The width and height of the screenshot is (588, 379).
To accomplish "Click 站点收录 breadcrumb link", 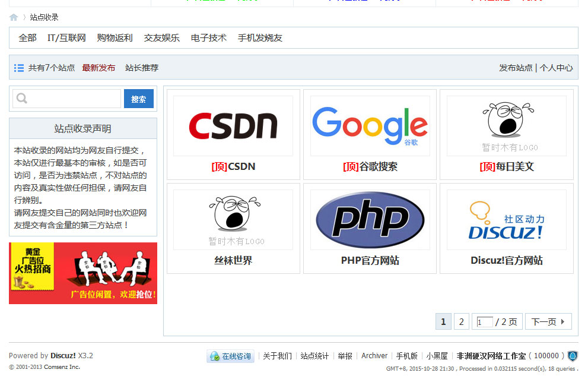I will (45, 17).
